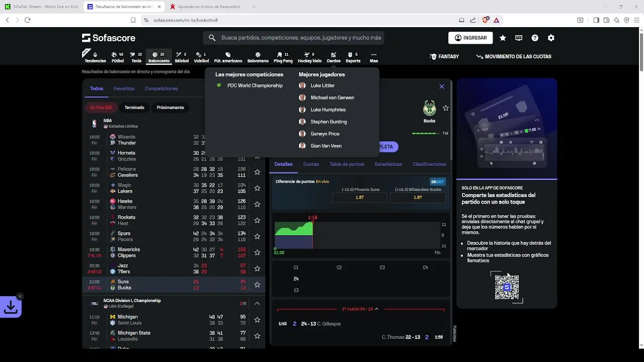This screenshot has height=362, width=644.
Task: Open the Clasificaciones tab
Action: [x=429, y=164]
